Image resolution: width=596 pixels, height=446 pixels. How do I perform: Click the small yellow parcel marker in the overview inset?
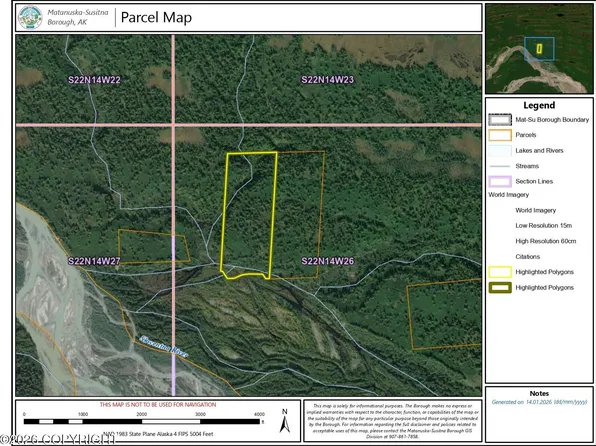click(539, 49)
